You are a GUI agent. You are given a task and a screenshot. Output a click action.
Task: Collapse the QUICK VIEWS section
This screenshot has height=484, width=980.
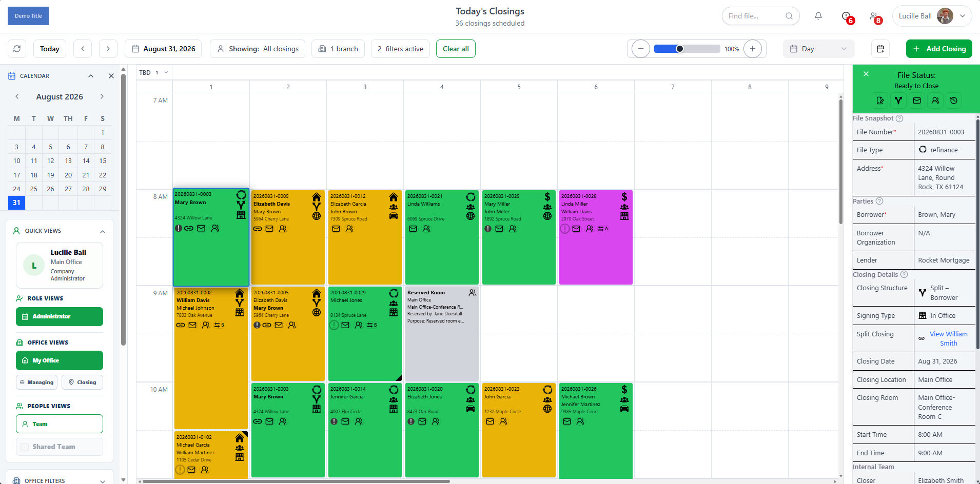click(103, 231)
